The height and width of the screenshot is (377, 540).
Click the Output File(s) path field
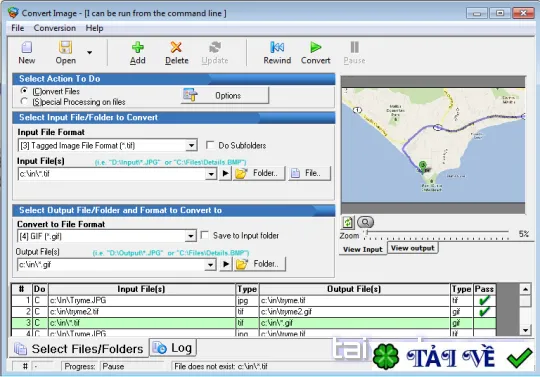click(x=112, y=265)
